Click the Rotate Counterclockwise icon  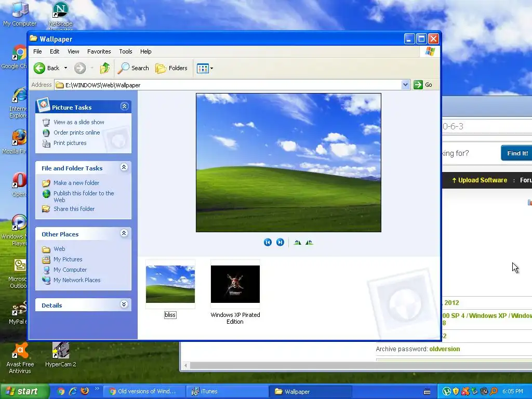[309, 242]
